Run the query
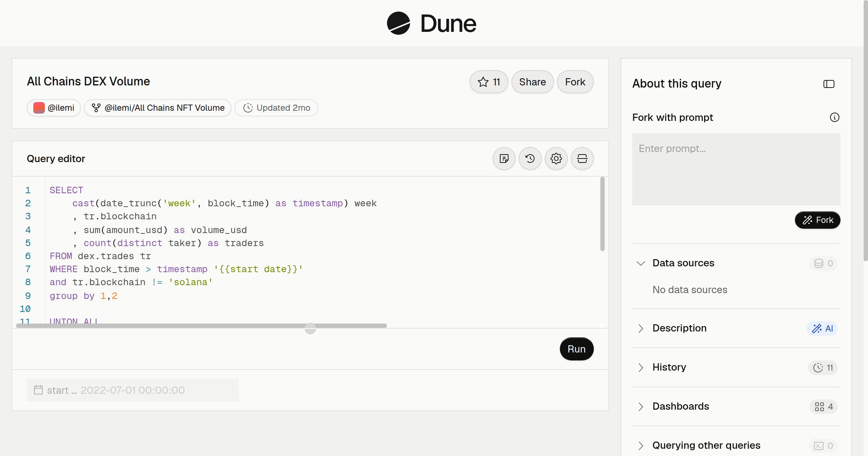Screen dimensions: 868x456 [x=576, y=349]
